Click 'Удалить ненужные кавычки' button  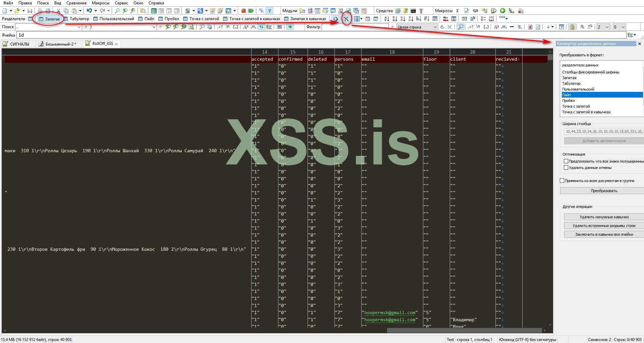[604, 217]
